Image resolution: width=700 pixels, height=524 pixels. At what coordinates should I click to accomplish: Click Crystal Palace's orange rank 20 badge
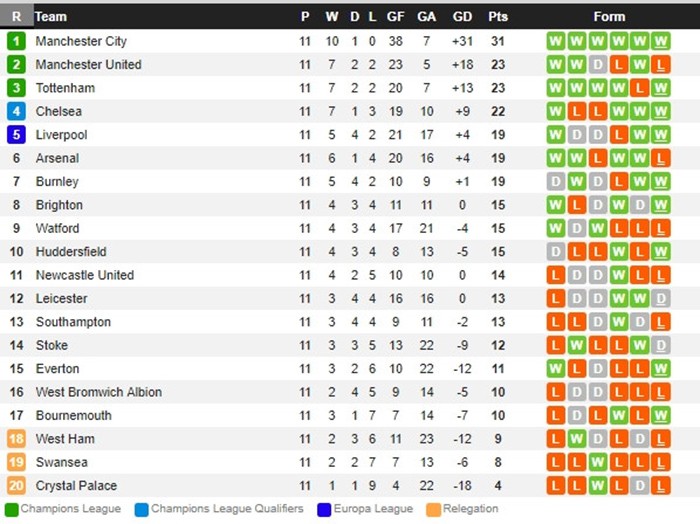point(16,486)
